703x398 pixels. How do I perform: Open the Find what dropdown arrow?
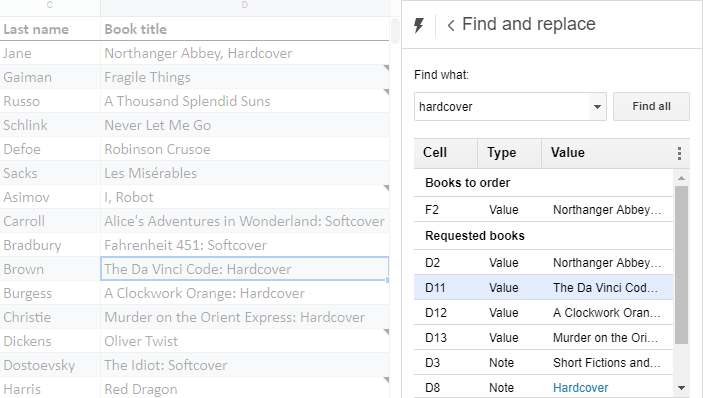(597, 107)
